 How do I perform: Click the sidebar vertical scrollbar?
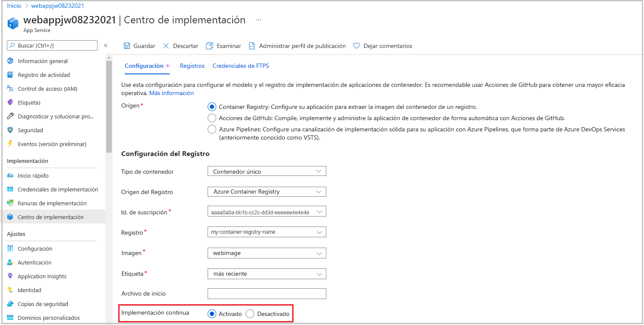[109, 106]
